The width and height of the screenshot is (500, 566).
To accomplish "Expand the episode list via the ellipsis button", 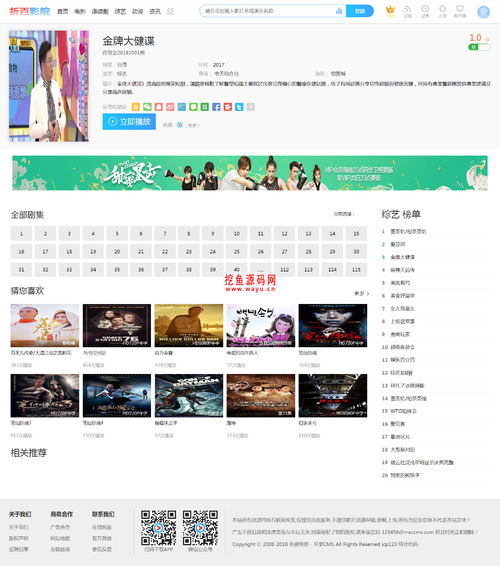I will tap(260, 270).
